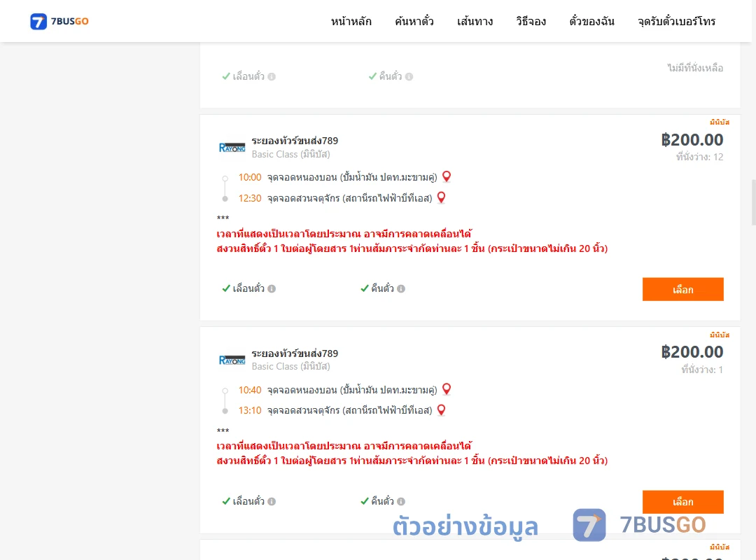
Task: Click ฿200.00 price on the 10:00 trip
Action: click(692, 140)
